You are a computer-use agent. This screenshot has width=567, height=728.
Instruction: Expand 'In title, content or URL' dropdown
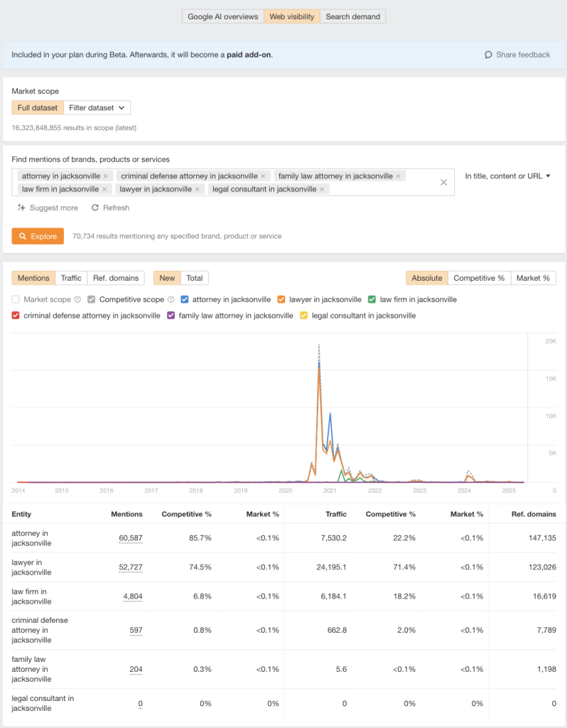click(508, 176)
